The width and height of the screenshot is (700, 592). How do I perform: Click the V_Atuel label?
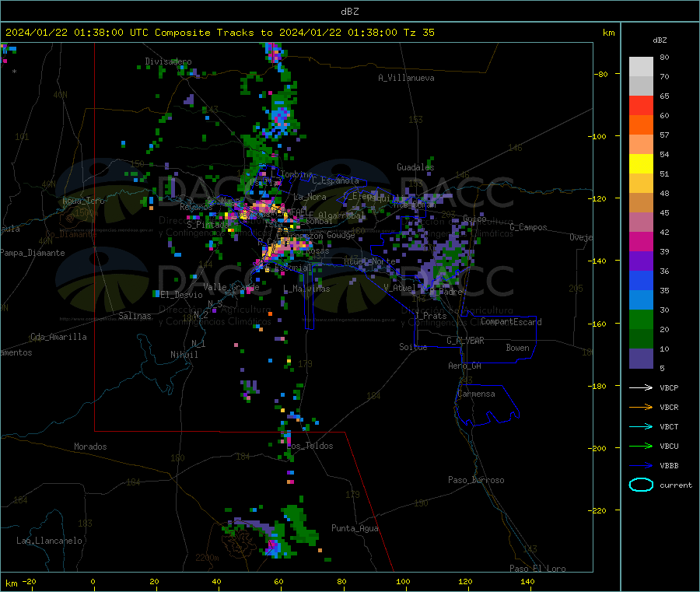pyautogui.click(x=400, y=288)
